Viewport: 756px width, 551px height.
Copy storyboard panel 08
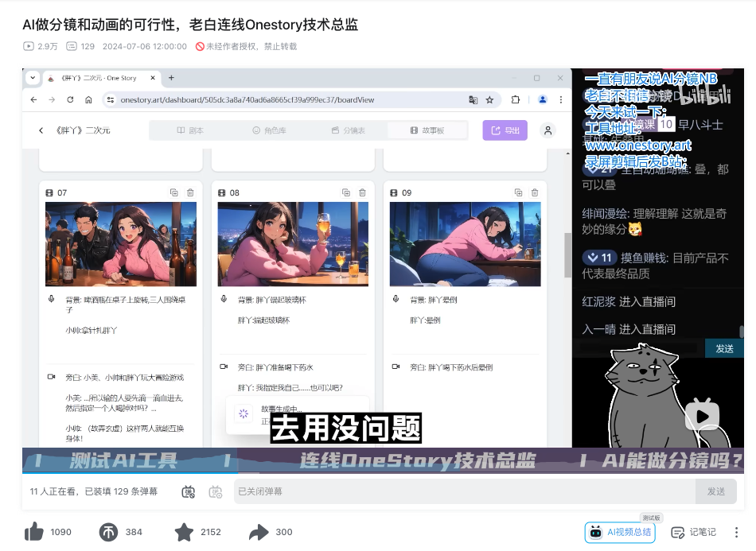pyautogui.click(x=346, y=192)
